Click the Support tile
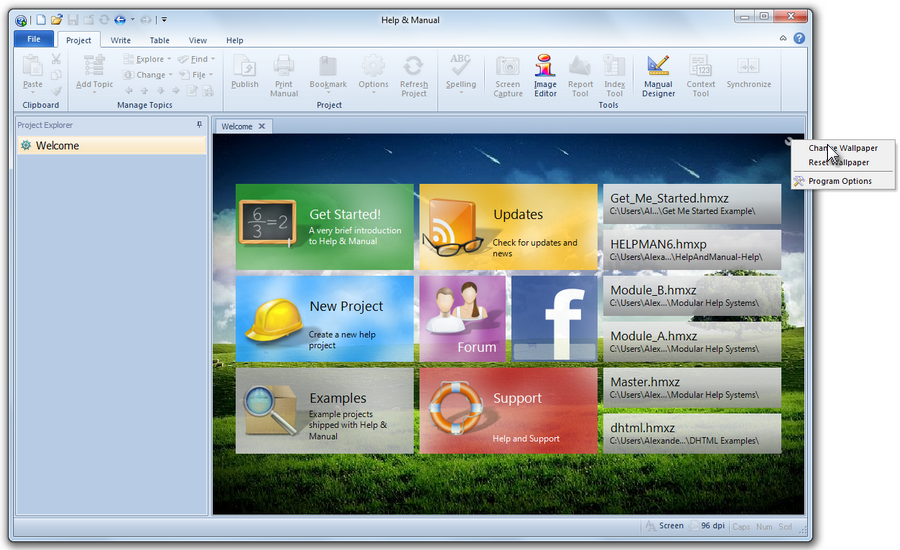Image resolution: width=900 pixels, height=550 pixels. [508, 410]
